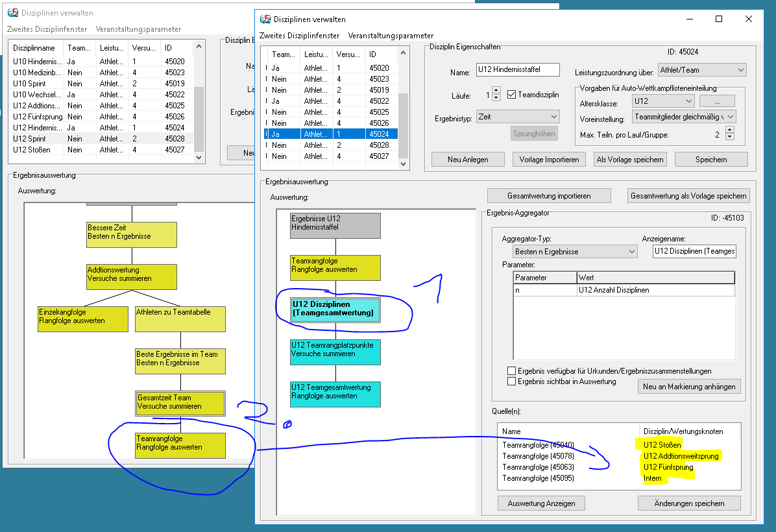
Task: Enable Ergebnis verfügbar für Urkunden checkbox
Action: coord(512,370)
